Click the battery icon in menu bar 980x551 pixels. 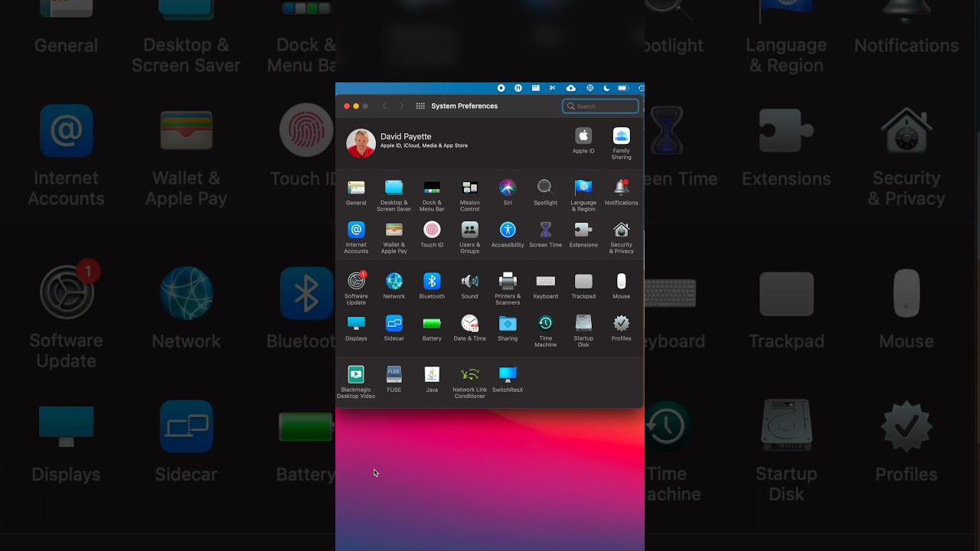coord(623,88)
